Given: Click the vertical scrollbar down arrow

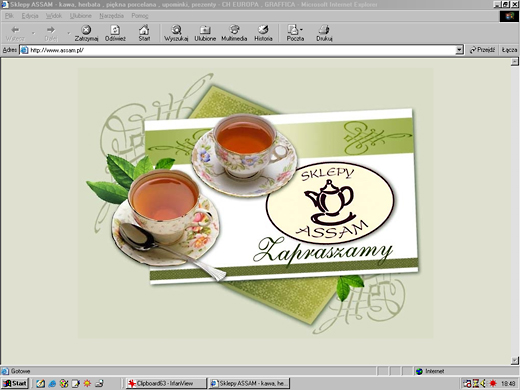Looking at the screenshot, I should click(x=515, y=360).
